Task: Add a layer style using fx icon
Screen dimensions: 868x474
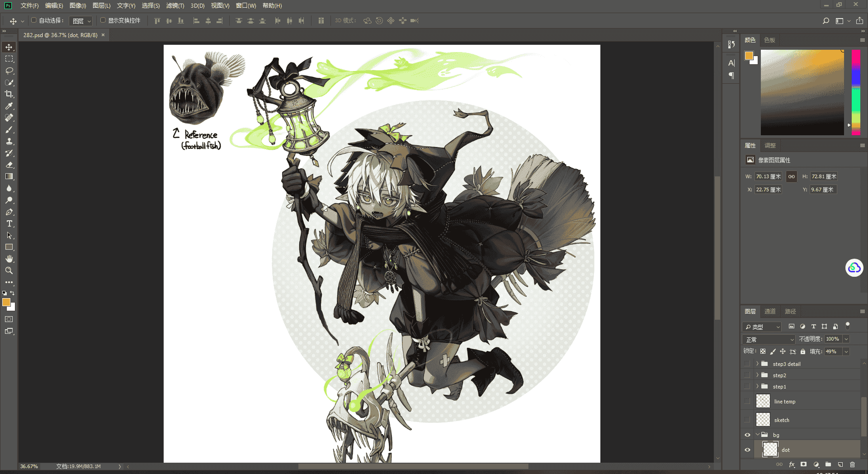Action: (x=792, y=465)
